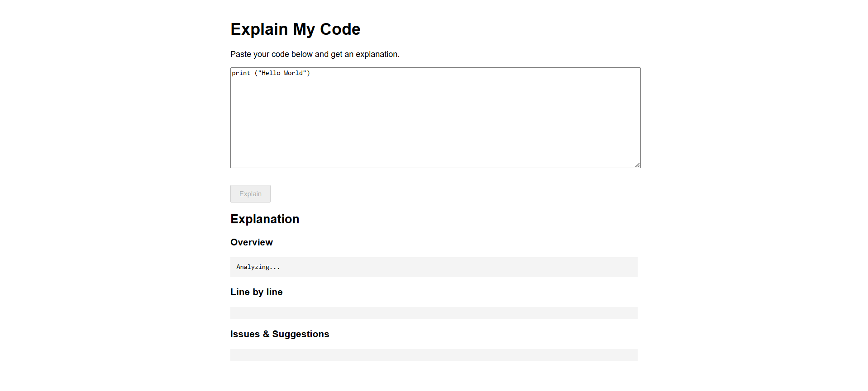This screenshot has width=868, height=391.
Task: Click the empty Issues & Suggestions output box
Action: (434, 355)
